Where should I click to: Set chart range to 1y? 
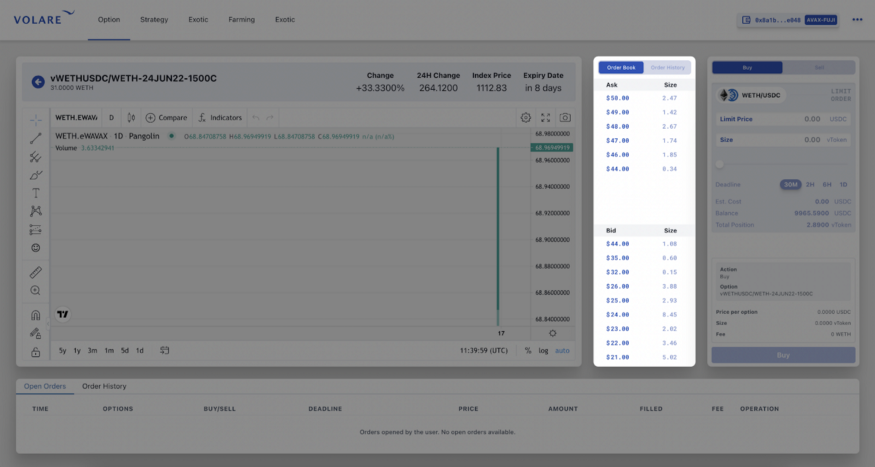[x=77, y=350]
